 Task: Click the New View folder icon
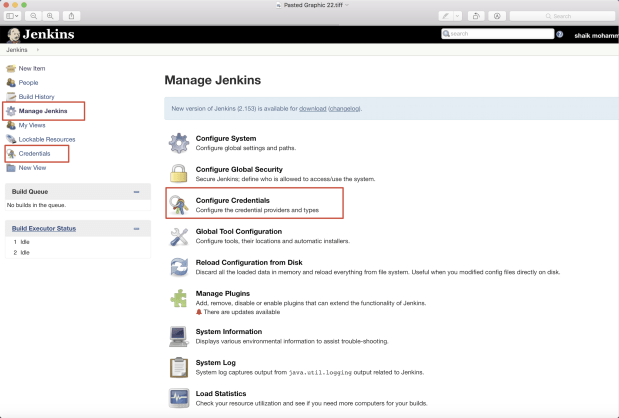[x=11, y=168]
